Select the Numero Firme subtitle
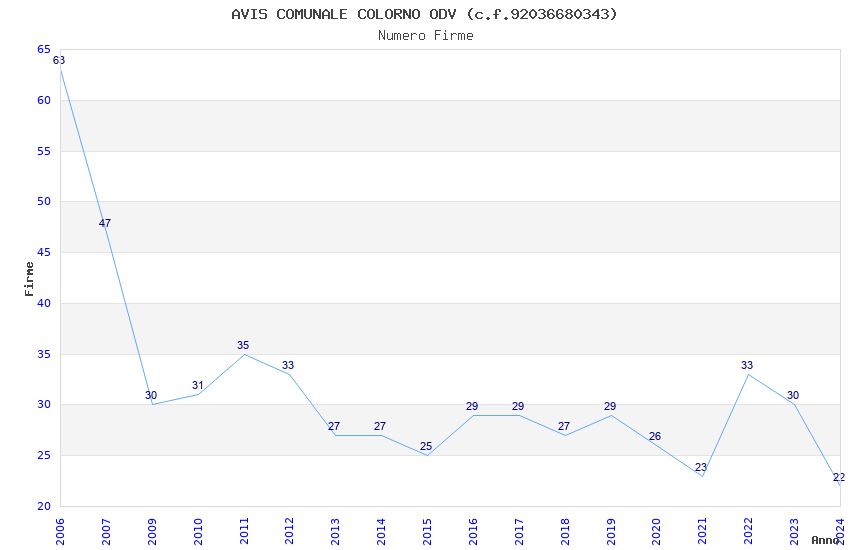850x550 pixels. 426,36
